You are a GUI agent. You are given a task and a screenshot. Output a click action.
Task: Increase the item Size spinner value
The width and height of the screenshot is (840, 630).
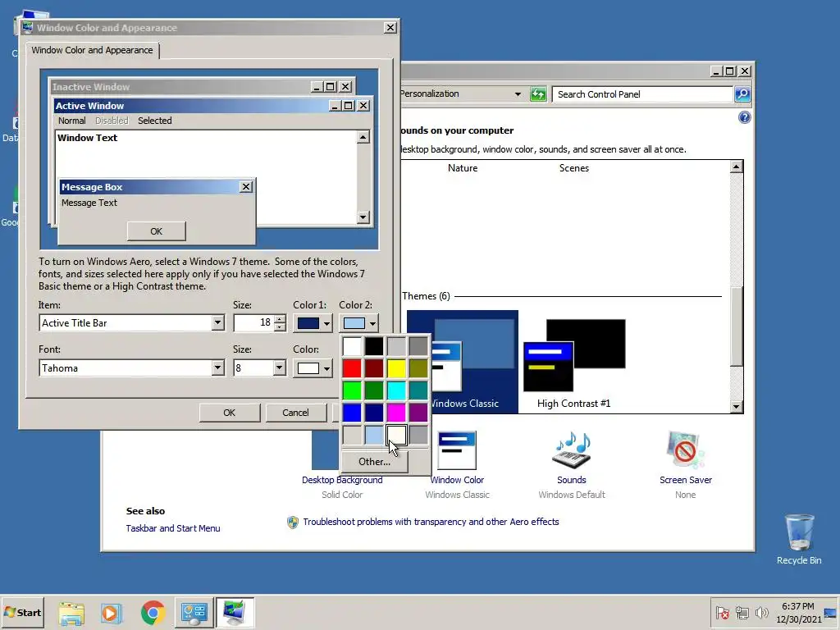tap(280, 319)
